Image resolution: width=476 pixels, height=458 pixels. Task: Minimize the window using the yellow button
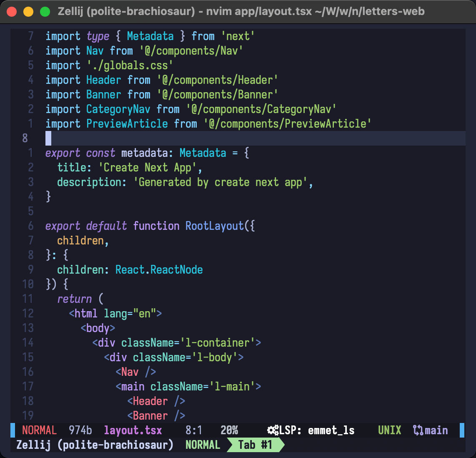coord(28,11)
